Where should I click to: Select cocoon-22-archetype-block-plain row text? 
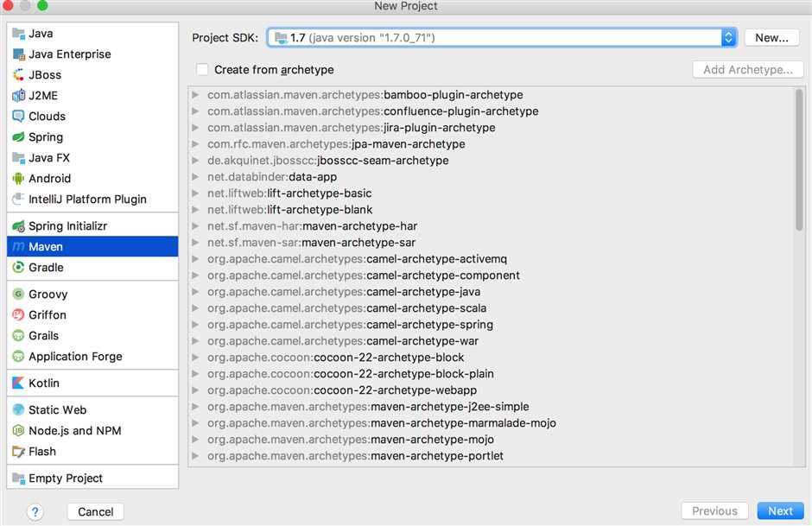point(351,374)
